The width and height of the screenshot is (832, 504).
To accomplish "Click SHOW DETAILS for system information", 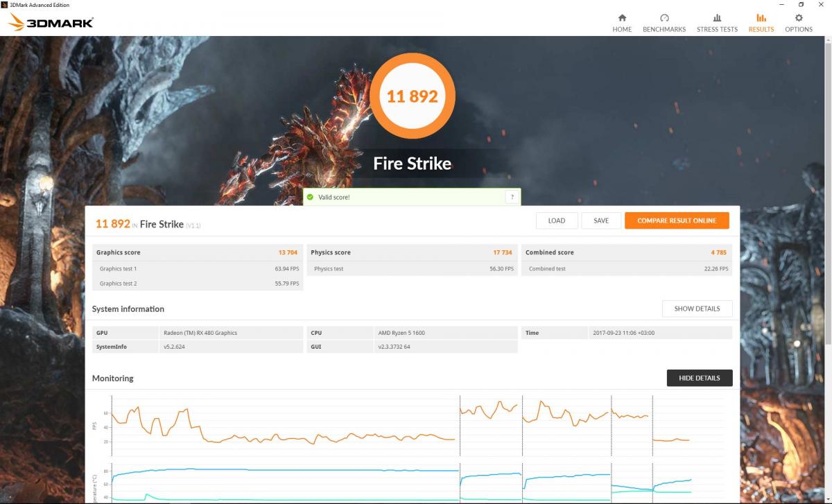I will pos(697,309).
